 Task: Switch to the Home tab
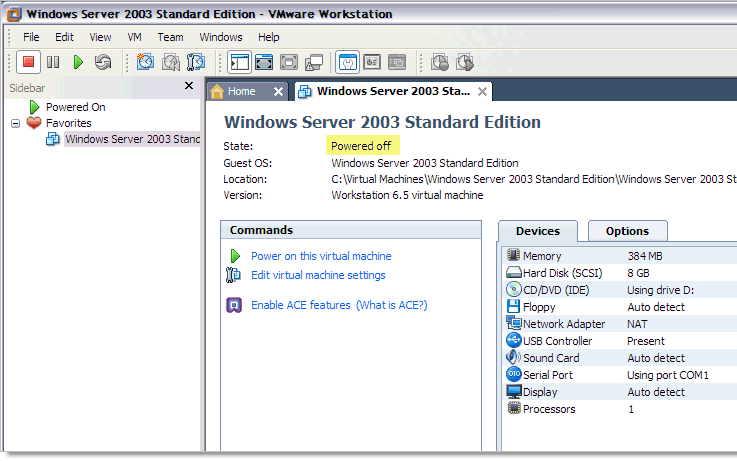point(241,91)
